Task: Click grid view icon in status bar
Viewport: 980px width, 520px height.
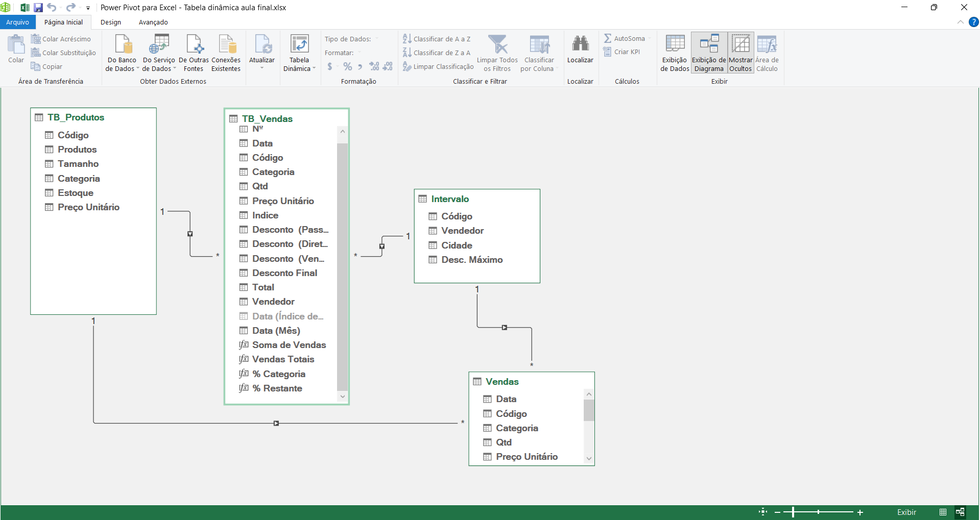Action: tap(943, 512)
